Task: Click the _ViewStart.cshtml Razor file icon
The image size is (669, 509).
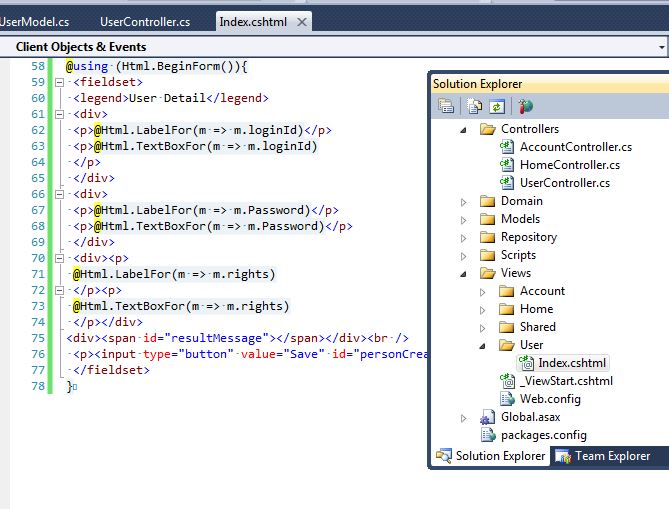Action: 507,381
